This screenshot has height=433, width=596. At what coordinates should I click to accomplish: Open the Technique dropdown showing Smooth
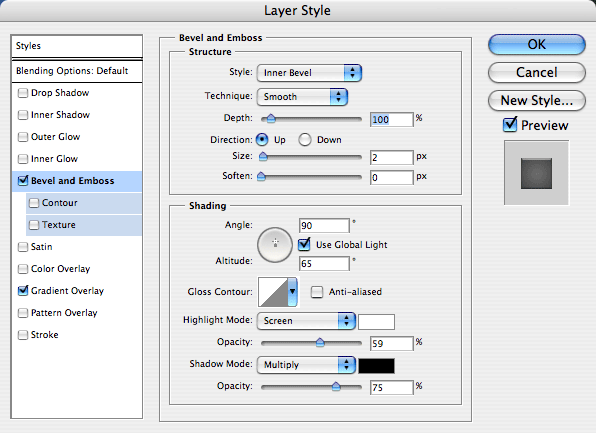302,97
